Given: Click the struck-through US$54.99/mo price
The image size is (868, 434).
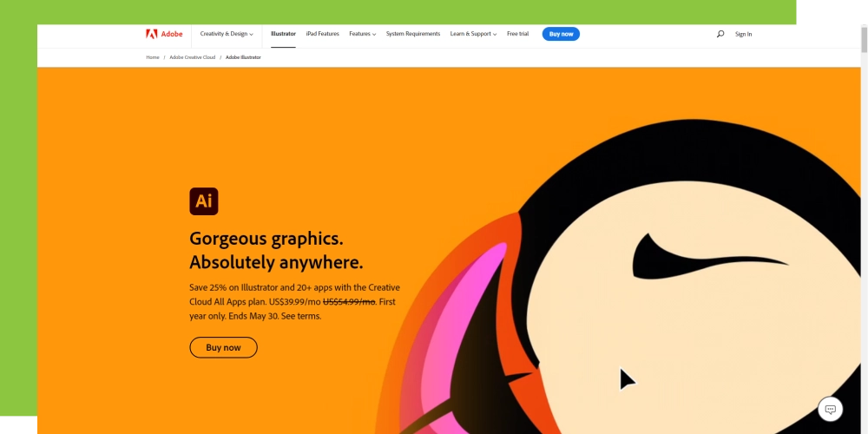Looking at the screenshot, I should point(349,302).
